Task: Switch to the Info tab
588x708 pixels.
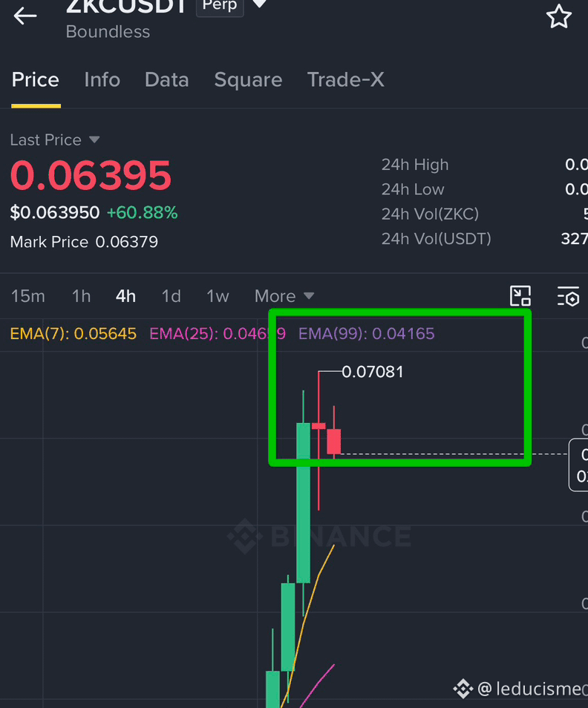Action: tap(102, 80)
